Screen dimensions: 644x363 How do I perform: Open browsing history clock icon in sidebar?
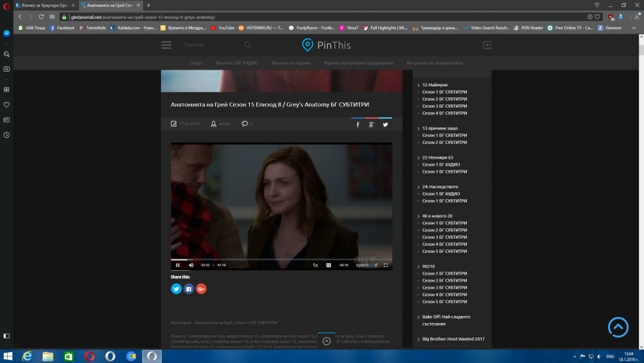point(6,135)
